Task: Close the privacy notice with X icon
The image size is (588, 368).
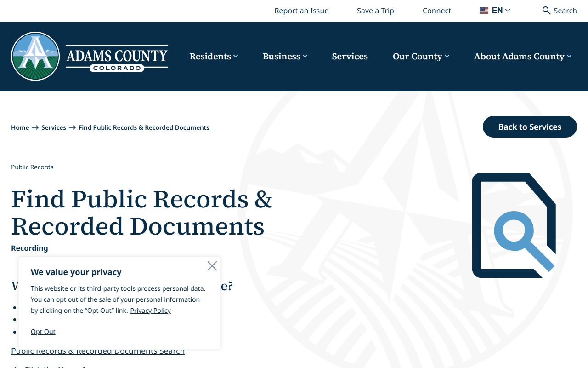Action: pos(212,266)
